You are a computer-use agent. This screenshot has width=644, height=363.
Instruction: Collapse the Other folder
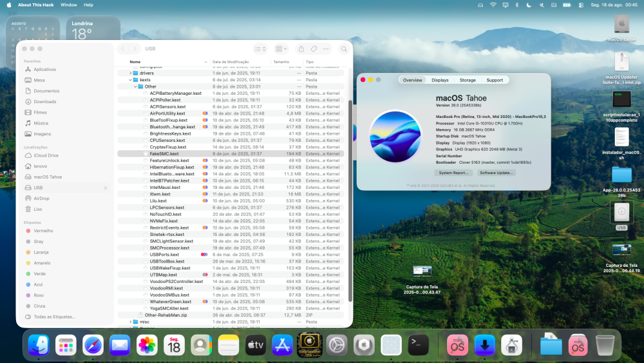(x=135, y=87)
